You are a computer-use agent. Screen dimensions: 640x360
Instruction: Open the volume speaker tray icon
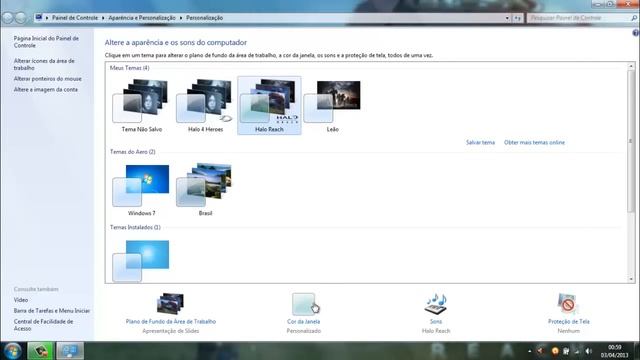point(588,351)
